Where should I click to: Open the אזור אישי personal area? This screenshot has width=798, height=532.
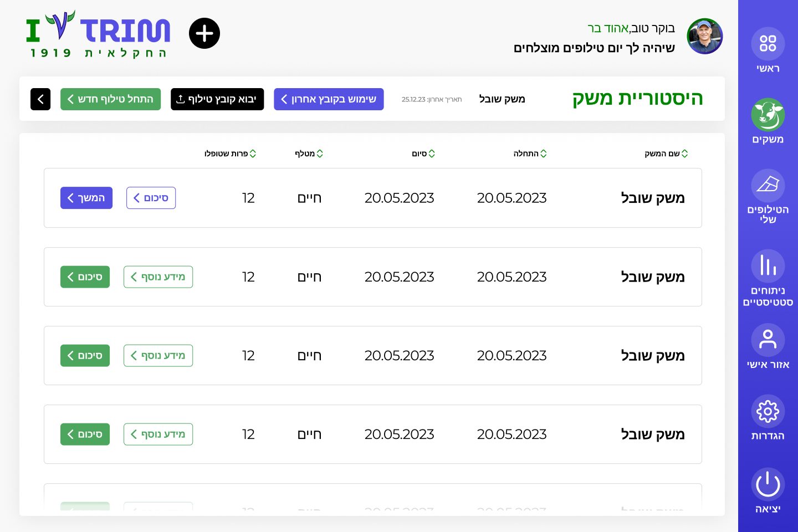point(768,346)
